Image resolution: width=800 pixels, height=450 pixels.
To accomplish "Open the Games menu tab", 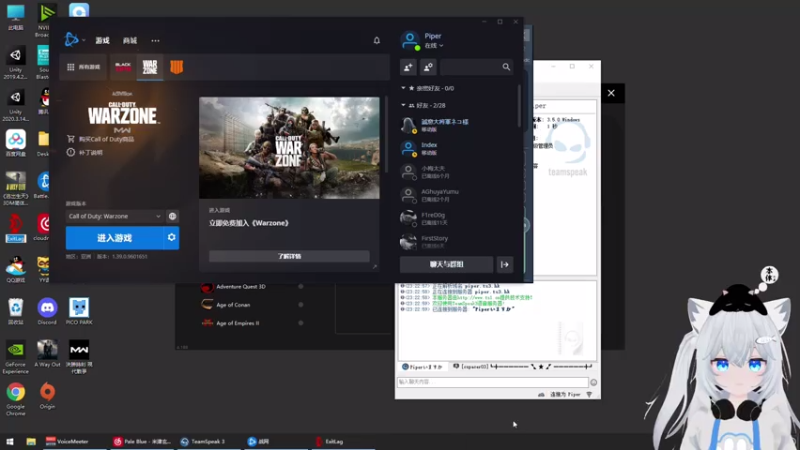I will point(103,40).
